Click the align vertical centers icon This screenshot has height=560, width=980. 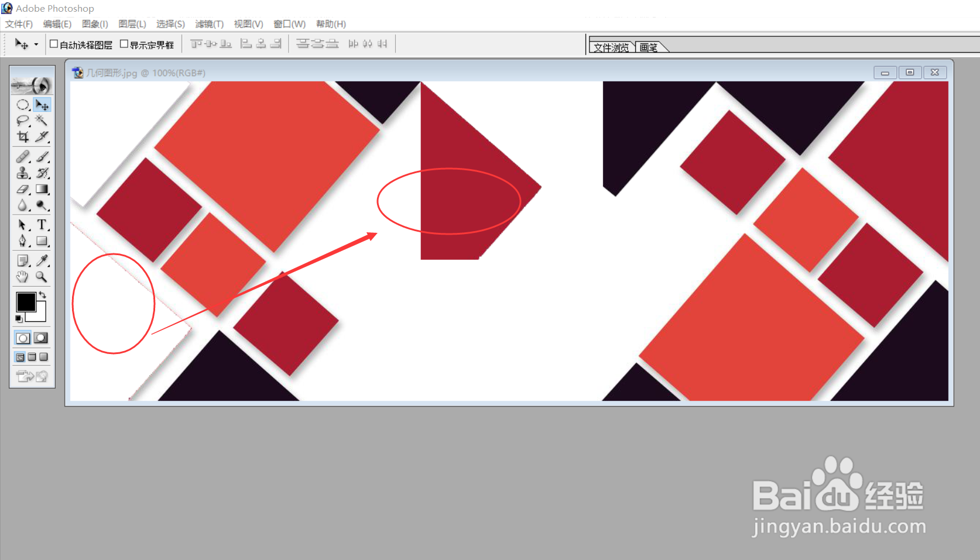click(x=211, y=44)
